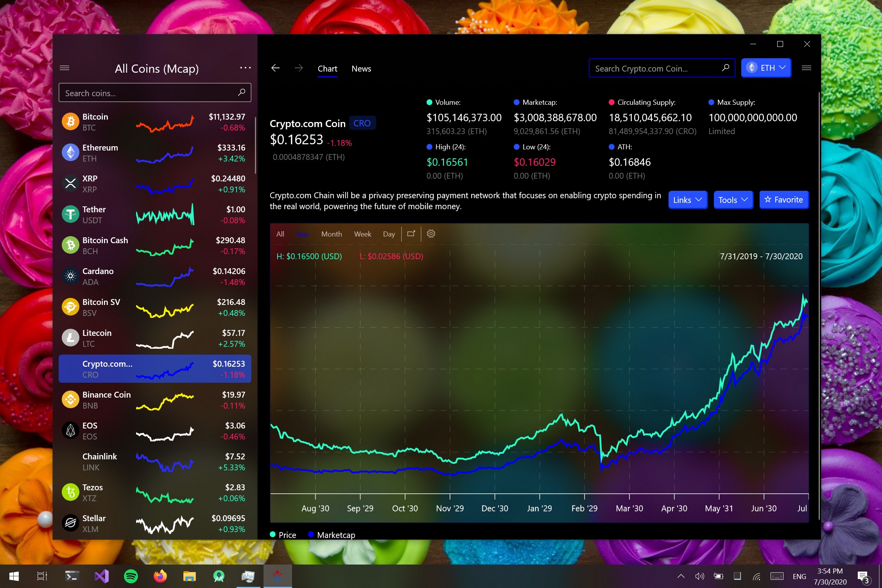Click the chart pop-out export icon
Image resolution: width=882 pixels, height=588 pixels.
(x=411, y=234)
